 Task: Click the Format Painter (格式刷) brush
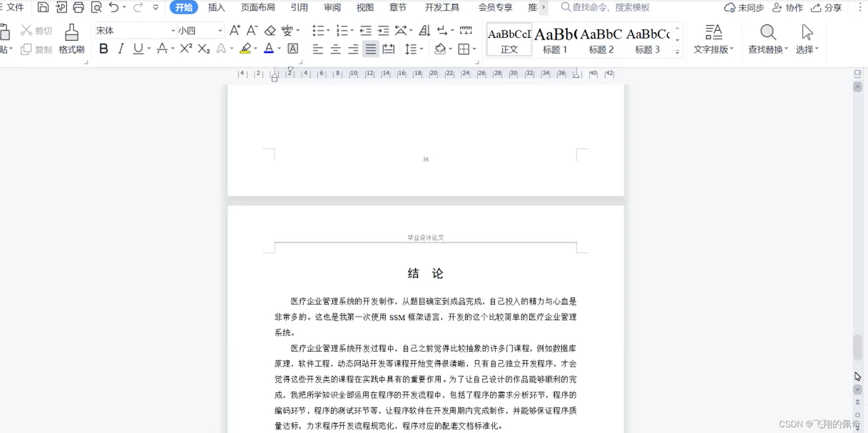pos(71,39)
